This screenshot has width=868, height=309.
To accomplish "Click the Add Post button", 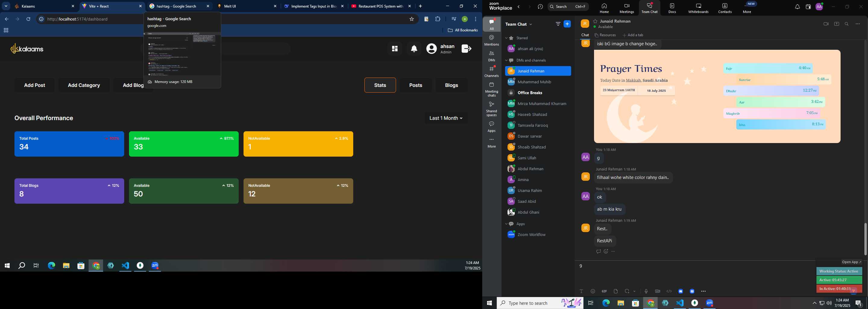I will click(34, 85).
